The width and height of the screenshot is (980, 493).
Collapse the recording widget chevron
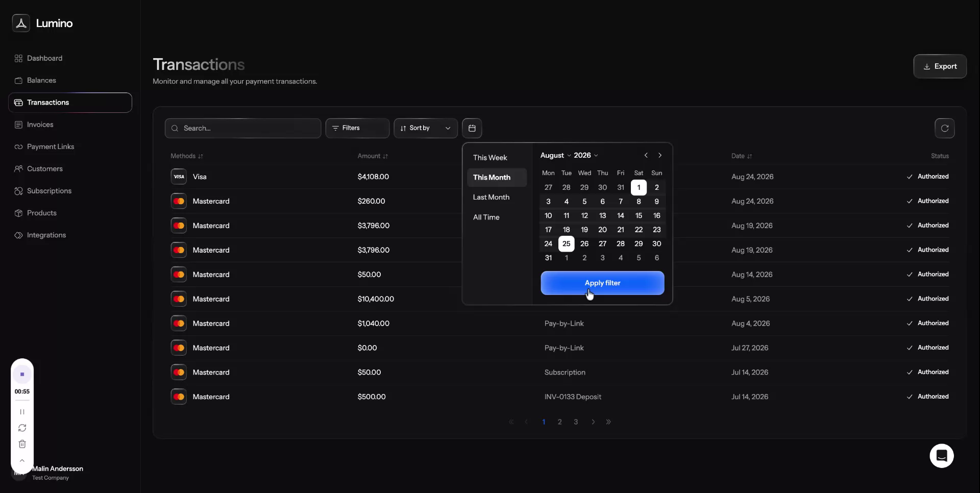pyautogui.click(x=22, y=461)
